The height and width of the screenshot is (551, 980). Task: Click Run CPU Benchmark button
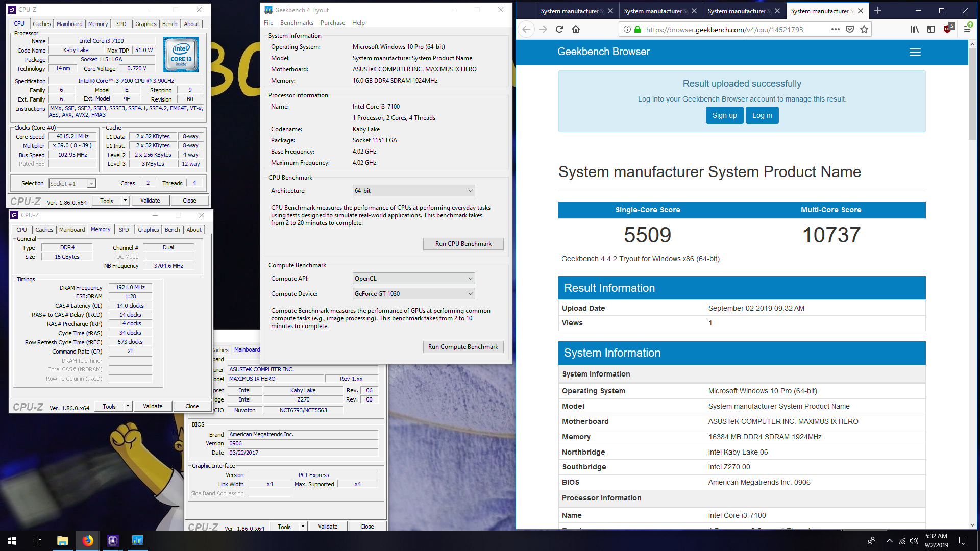click(x=463, y=244)
